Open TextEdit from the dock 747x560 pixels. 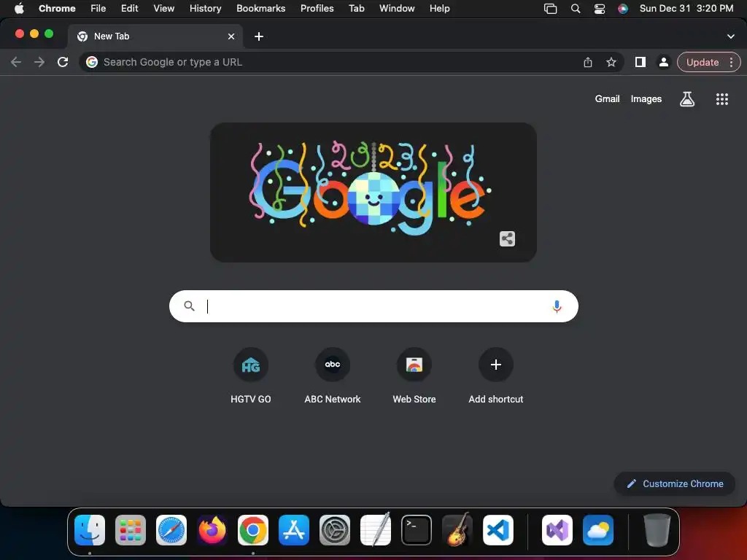pos(376,530)
